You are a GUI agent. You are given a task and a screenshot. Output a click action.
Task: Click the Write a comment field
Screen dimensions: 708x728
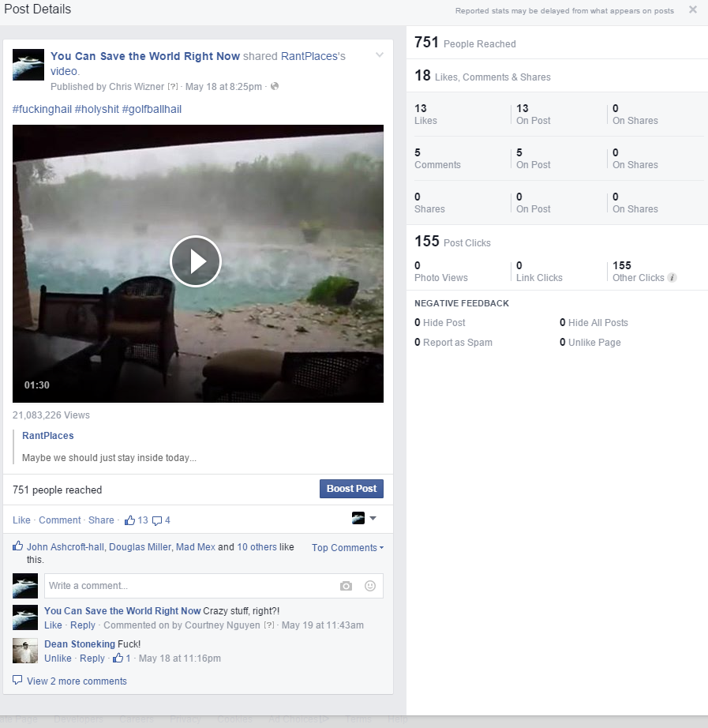189,586
